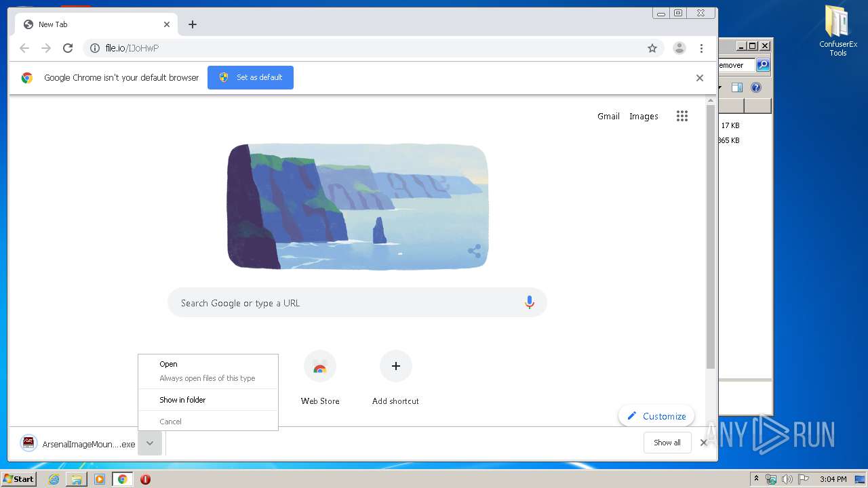This screenshot has height=488, width=868.
Task: Open a new tab with plus button
Action: (x=193, y=24)
